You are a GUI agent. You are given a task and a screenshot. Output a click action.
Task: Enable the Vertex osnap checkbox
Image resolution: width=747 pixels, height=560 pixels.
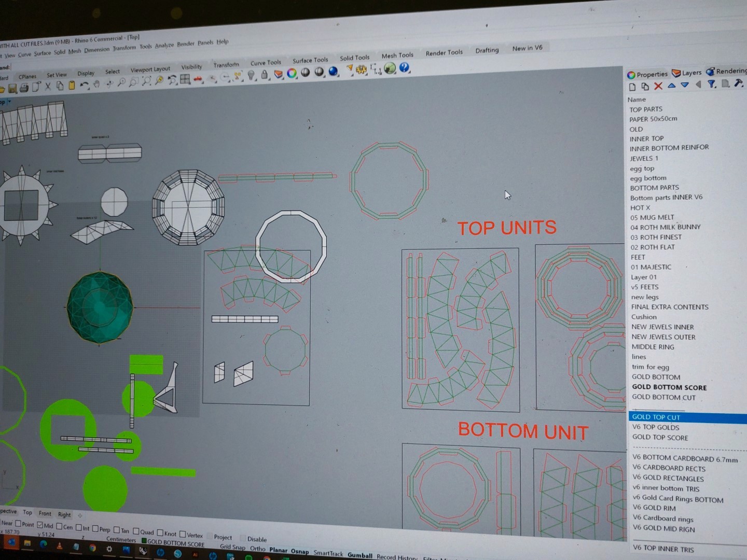click(x=182, y=534)
